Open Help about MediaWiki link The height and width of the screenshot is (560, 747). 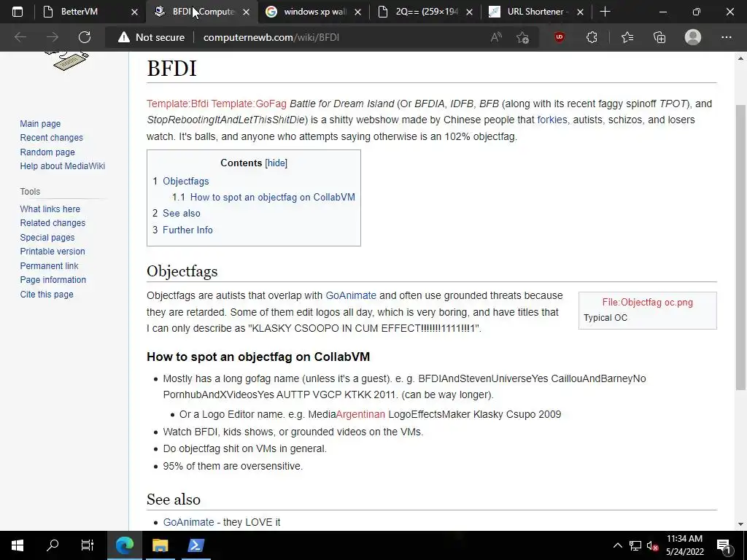tap(63, 166)
